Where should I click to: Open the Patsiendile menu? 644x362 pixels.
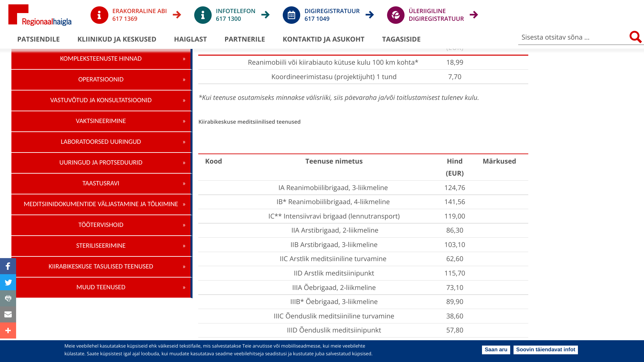click(38, 39)
